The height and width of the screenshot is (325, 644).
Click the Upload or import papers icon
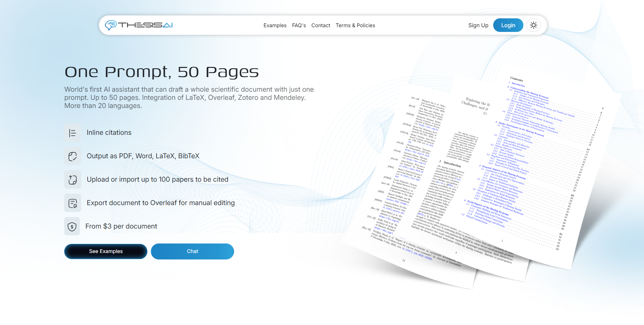coord(73,180)
